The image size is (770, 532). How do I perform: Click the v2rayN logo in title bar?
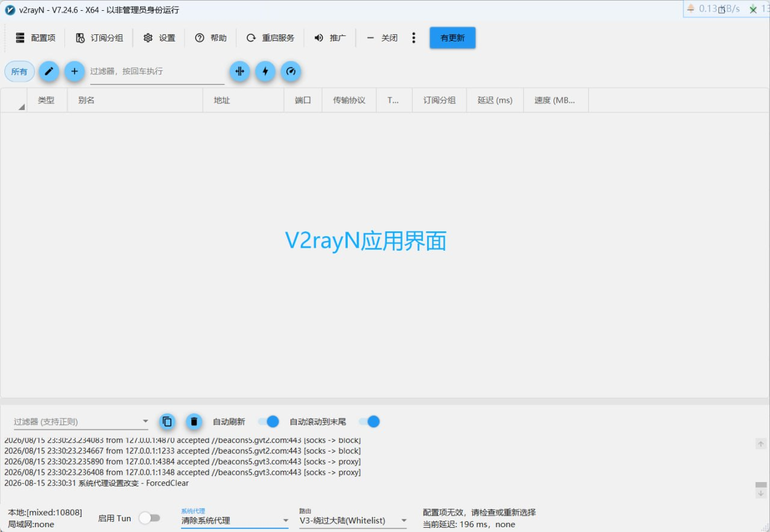(10, 10)
